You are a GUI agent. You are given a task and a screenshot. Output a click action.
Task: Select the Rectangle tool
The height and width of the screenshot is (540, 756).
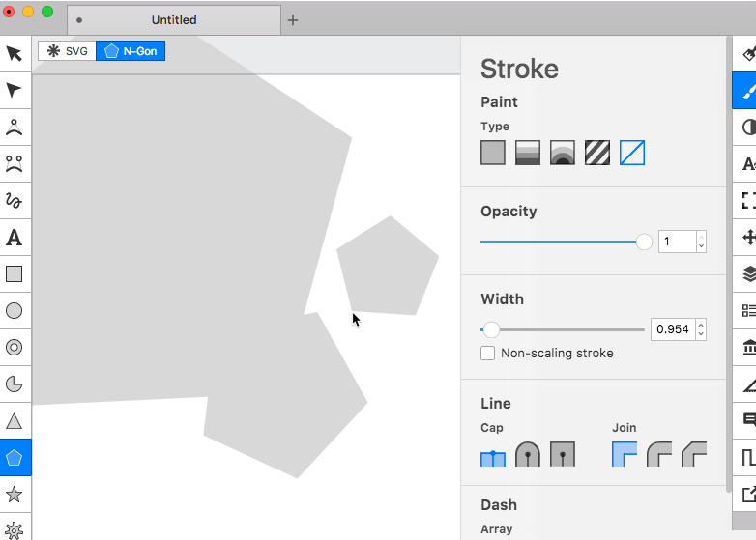(15, 274)
